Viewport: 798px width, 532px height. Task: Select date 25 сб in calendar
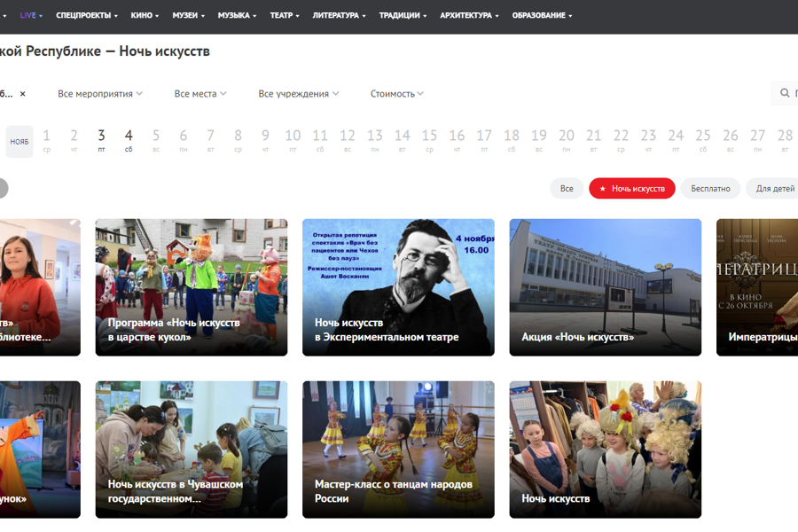coord(703,140)
